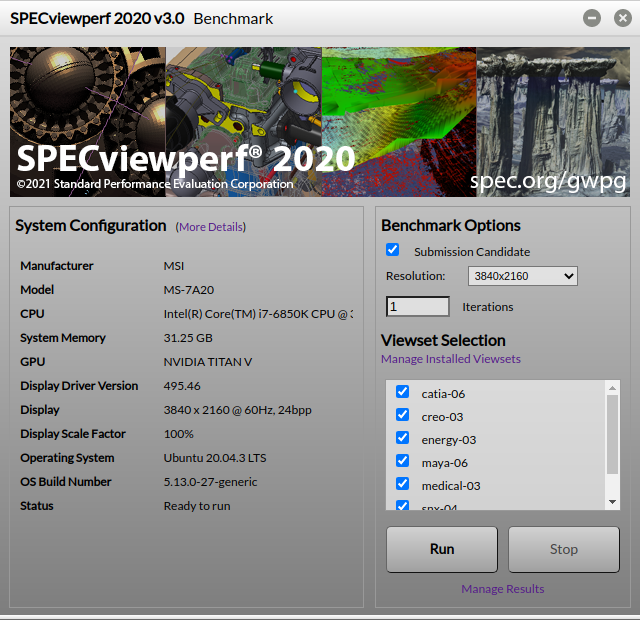Close the SPECviewperf window
Viewport: 640px width, 620px height.
622,18
